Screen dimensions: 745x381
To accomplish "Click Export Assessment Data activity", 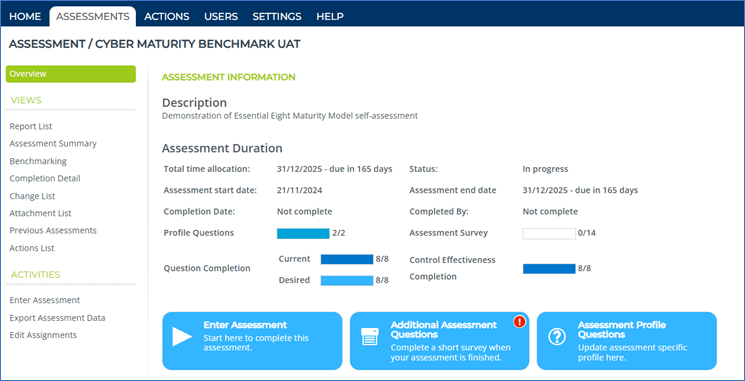I will click(57, 318).
